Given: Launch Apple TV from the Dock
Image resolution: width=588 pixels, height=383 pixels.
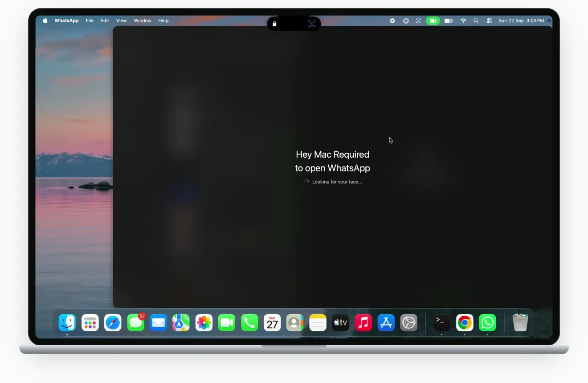Looking at the screenshot, I should pyautogui.click(x=340, y=323).
